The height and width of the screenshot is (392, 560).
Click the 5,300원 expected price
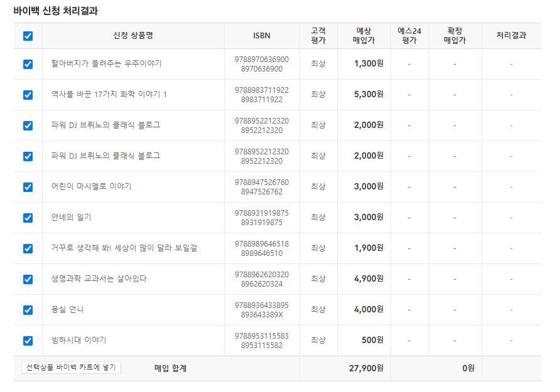point(369,94)
